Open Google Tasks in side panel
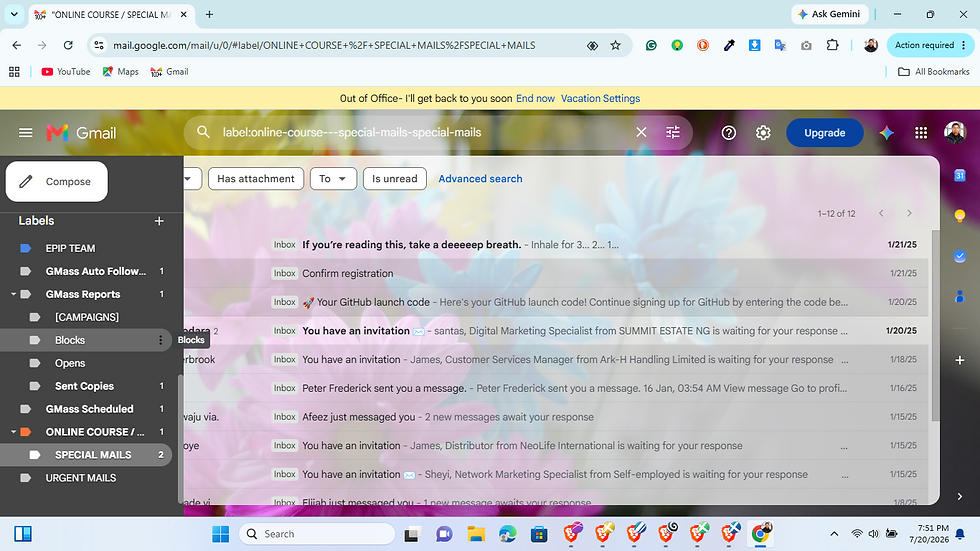The height and width of the screenshot is (551, 980). coord(960,256)
